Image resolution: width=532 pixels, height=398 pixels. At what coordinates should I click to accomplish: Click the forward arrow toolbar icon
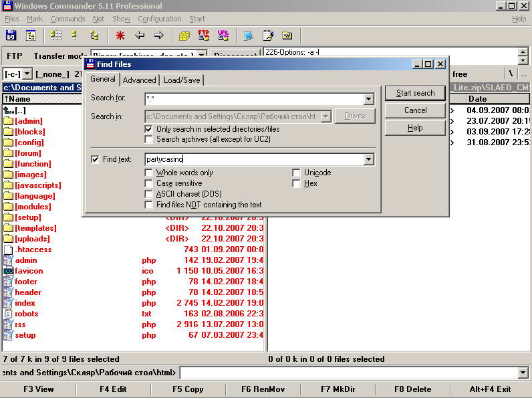(x=159, y=35)
